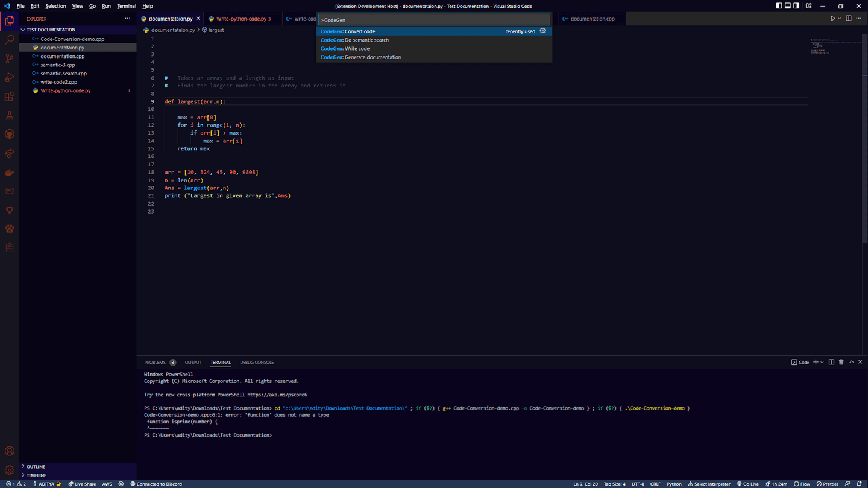Toggle the Primary Side Bar layout

pyautogui.click(x=779, y=6)
